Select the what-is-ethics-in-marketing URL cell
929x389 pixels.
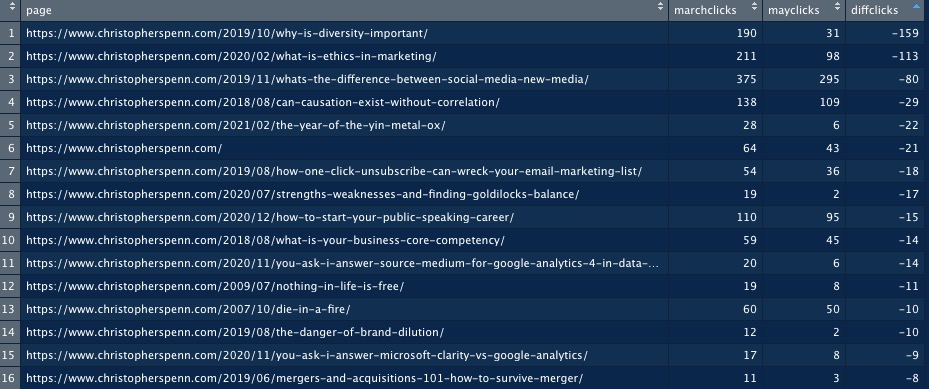(x=345, y=56)
